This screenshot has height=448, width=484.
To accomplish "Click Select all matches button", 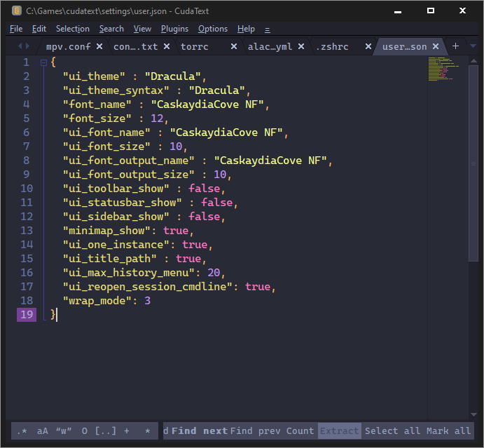I will coord(392,431).
